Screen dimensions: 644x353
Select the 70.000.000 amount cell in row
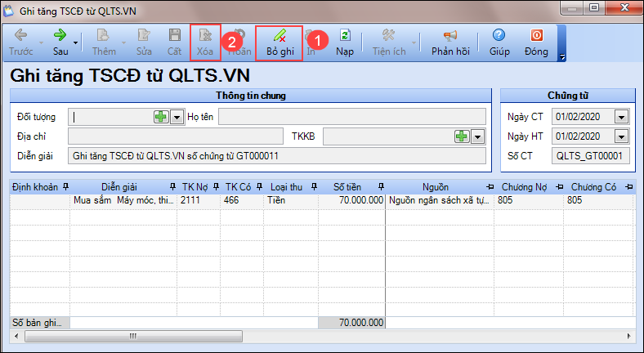coord(352,201)
